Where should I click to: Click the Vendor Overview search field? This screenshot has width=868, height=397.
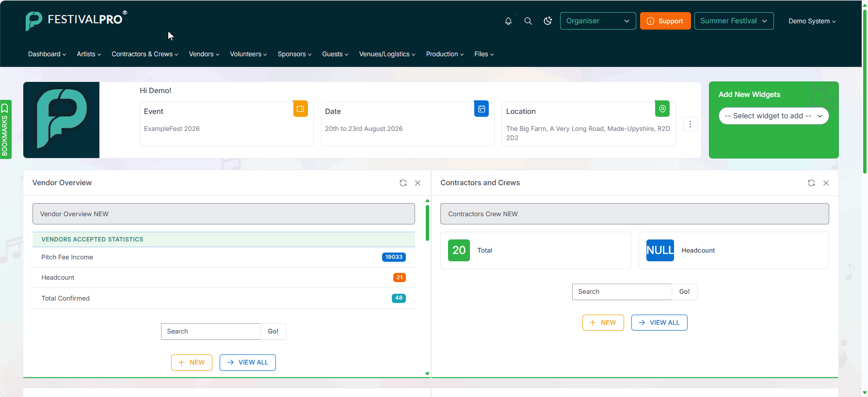211,332
